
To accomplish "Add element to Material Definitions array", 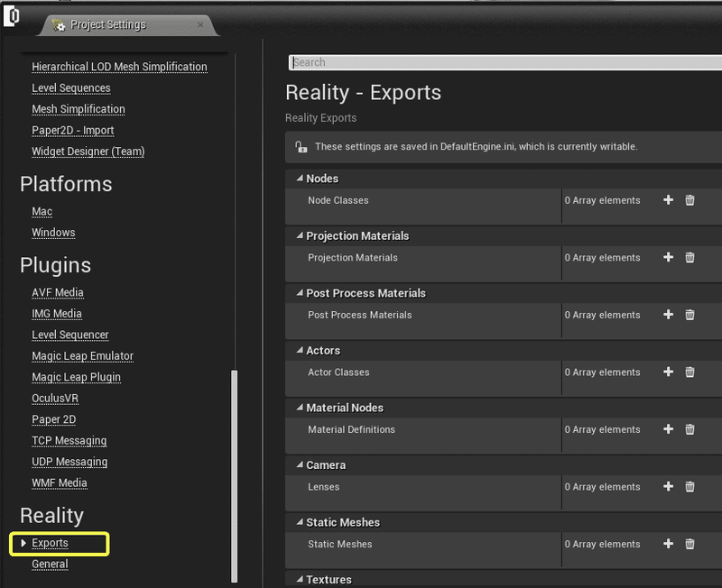I will pyautogui.click(x=668, y=429).
